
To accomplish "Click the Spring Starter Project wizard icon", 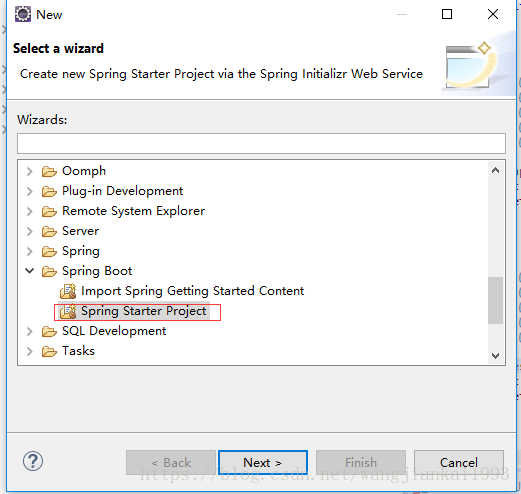I will [68, 311].
